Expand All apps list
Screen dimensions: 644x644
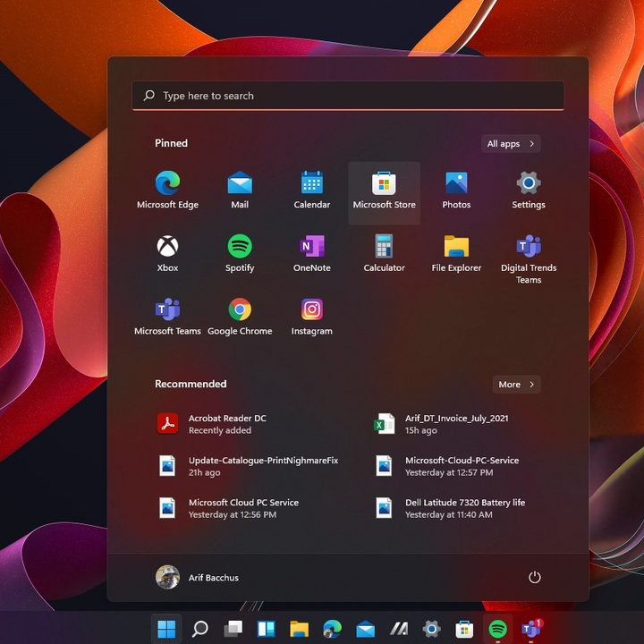coord(511,144)
